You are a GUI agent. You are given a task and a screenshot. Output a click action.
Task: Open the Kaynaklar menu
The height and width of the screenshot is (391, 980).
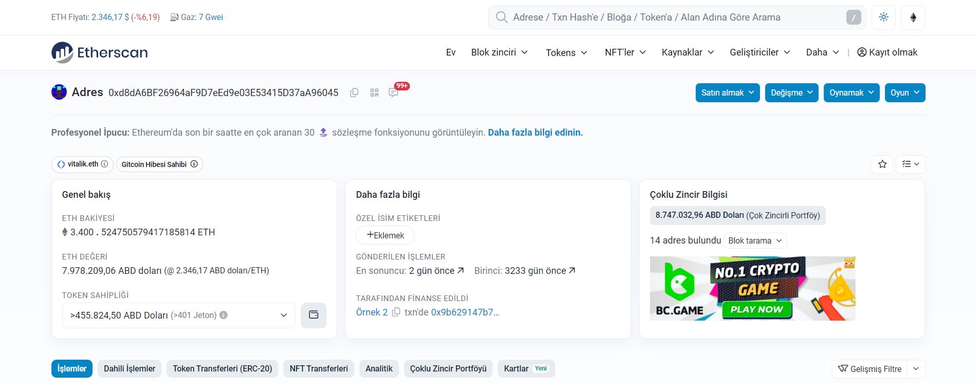[688, 52]
